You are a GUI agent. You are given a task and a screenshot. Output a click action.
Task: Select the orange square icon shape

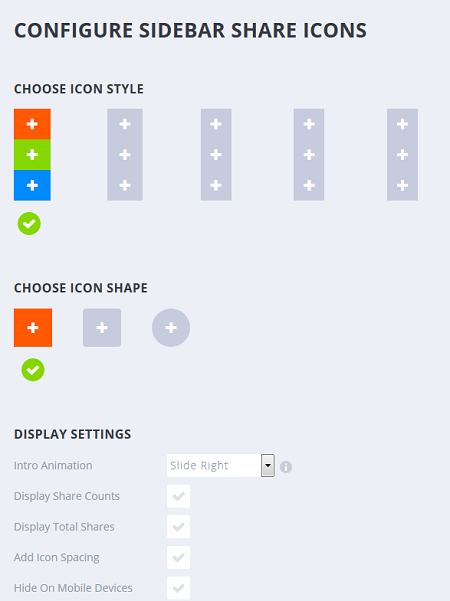click(x=33, y=328)
